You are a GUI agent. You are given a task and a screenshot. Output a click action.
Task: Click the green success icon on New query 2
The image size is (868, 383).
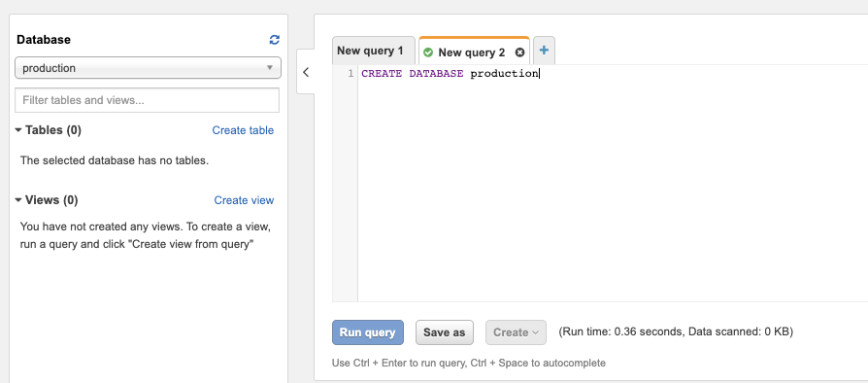(x=428, y=52)
